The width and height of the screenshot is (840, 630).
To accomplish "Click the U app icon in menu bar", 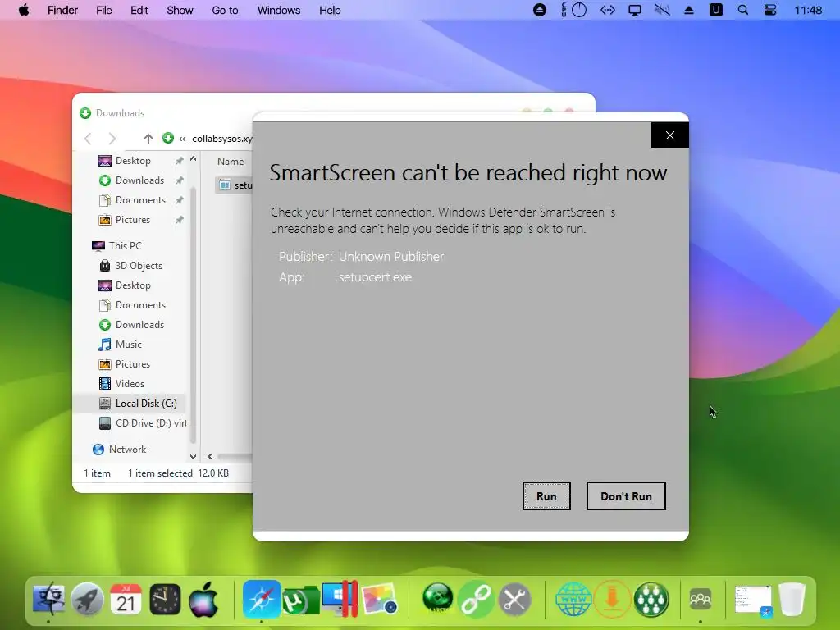I will pos(715,10).
